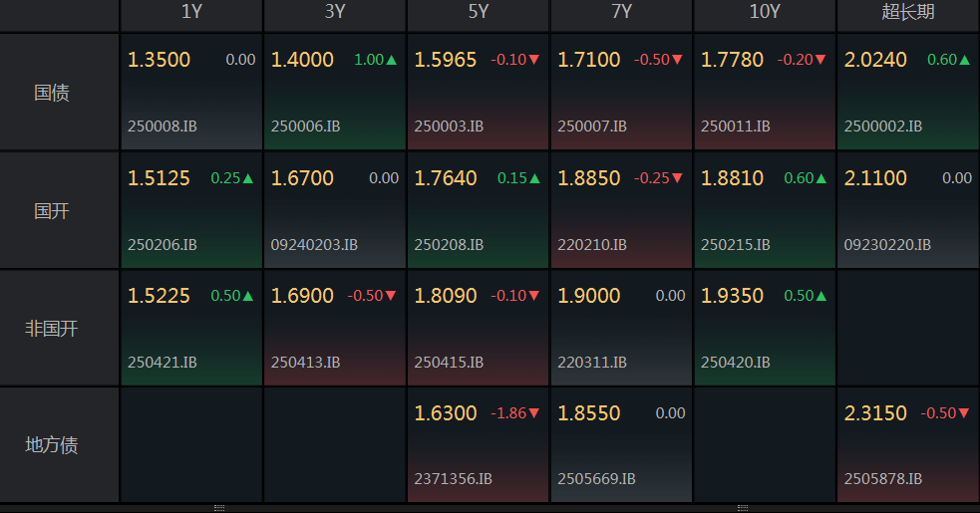Open bond code 2371356.IB
The height and width of the screenshot is (513, 980).
click(454, 479)
